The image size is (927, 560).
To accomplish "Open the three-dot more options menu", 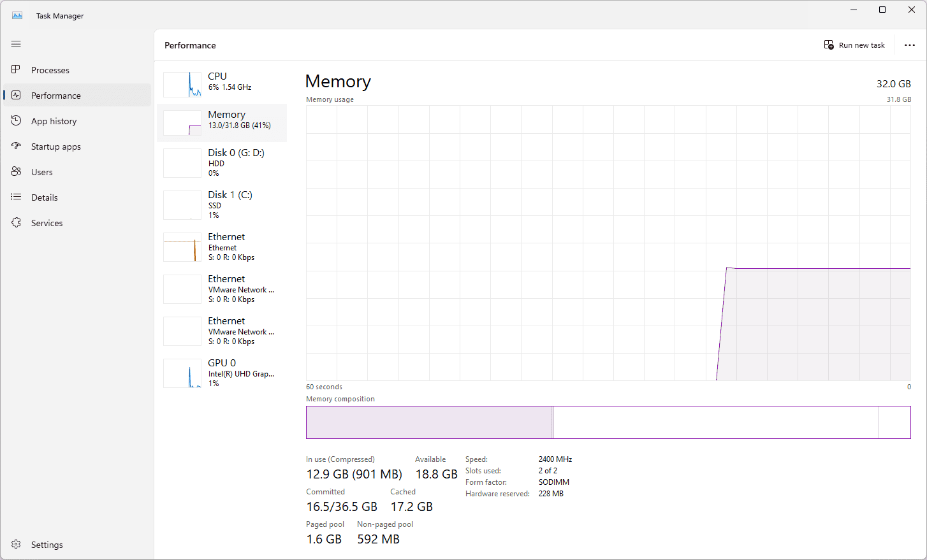I will pos(909,45).
